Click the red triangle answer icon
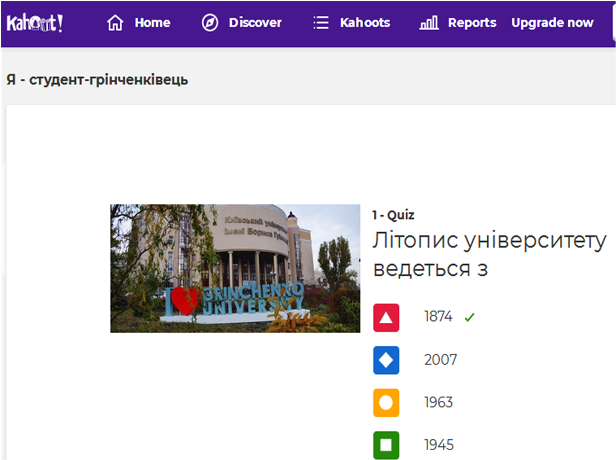 click(386, 317)
